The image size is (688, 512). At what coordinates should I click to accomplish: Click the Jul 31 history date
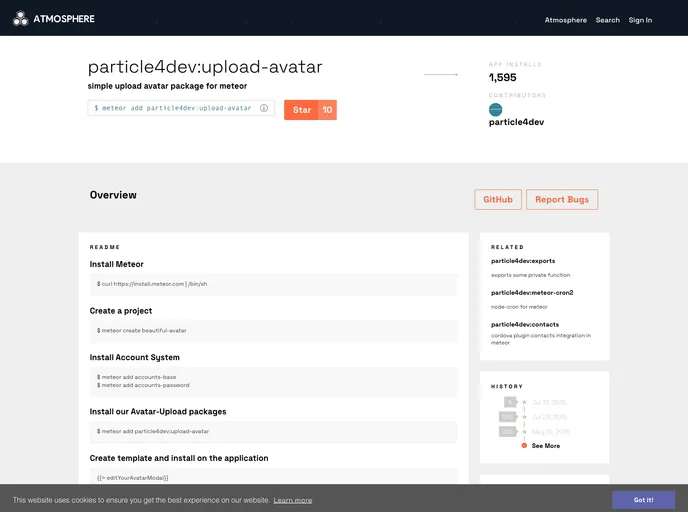548,402
